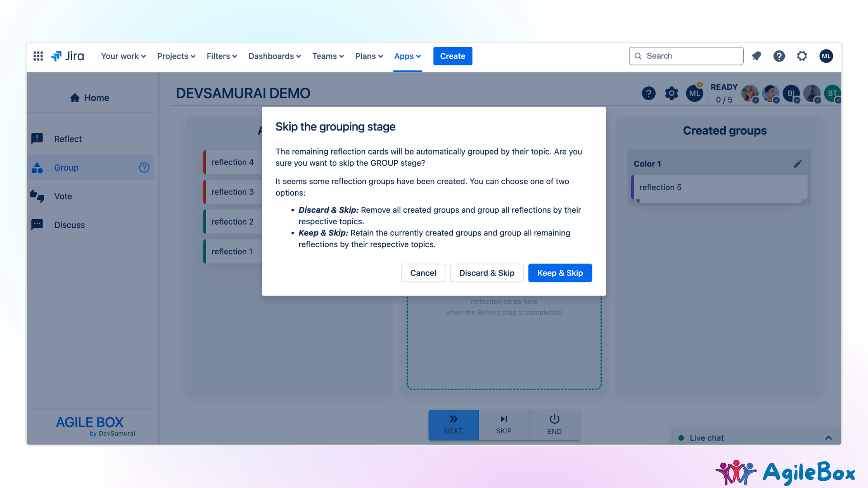868x488 pixels.
Task: Open the Apps dropdown menu
Action: pyautogui.click(x=407, y=56)
